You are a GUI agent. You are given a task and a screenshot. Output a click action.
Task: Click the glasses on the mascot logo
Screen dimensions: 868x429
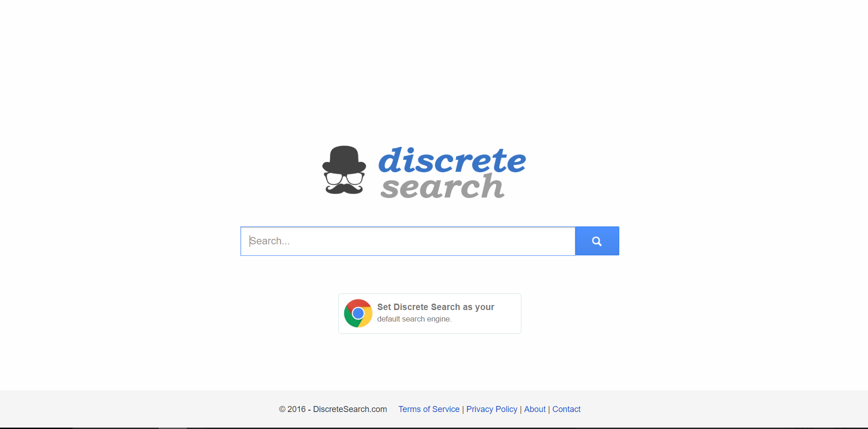[344, 178]
